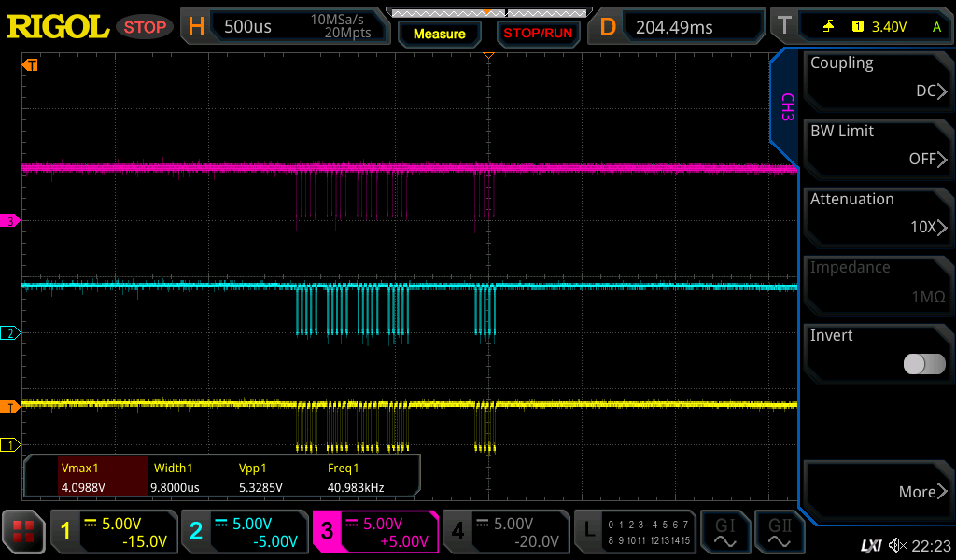Viewport: 956px width, 560px height.
Task: Select channel 1 yellow ground marker
Action: coord(9,445)
